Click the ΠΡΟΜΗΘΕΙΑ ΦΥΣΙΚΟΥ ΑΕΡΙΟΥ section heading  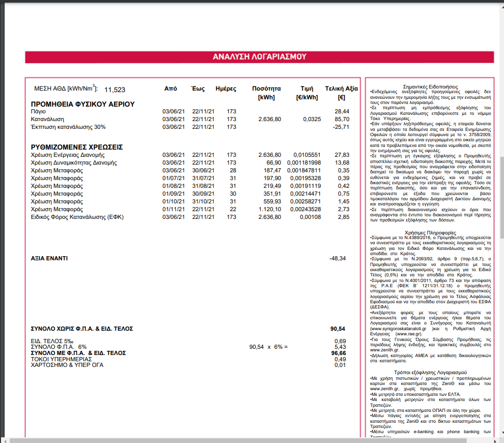pyautogui.click(x=83, y=104)
